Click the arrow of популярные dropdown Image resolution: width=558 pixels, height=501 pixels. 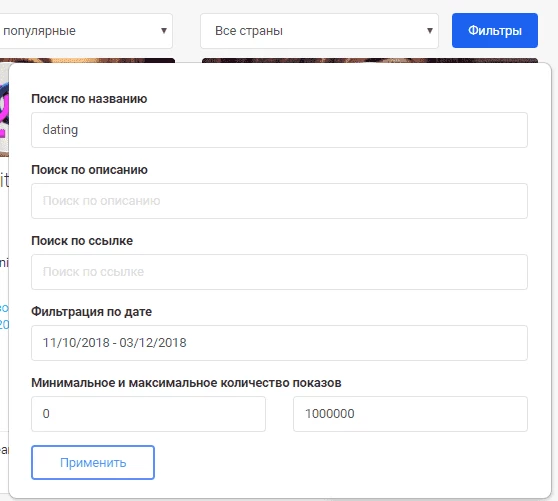pos(164,31)
